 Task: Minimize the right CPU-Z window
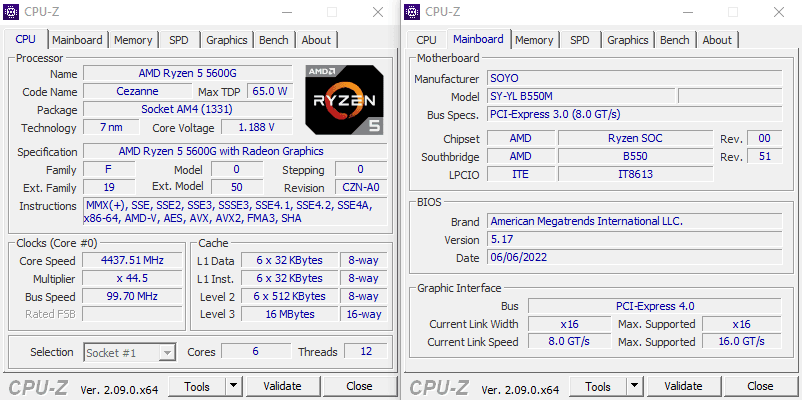click(x=688, y=12)
